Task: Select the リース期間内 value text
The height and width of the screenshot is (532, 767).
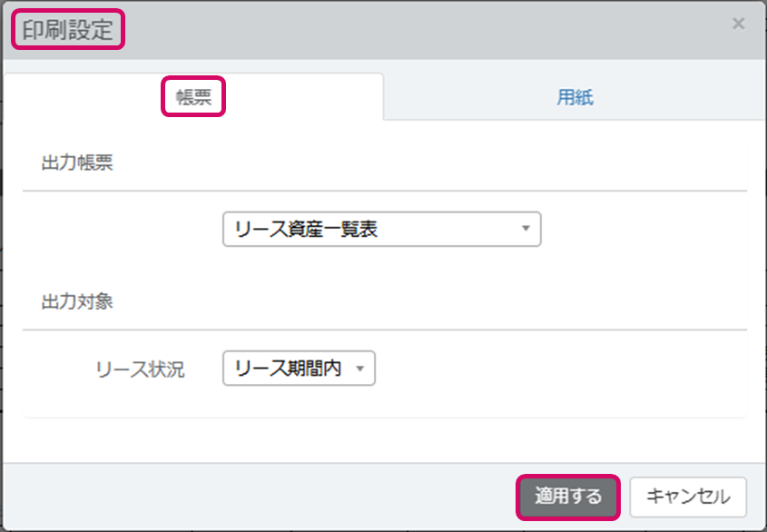Action: pyautogui.click(x=288, y=369)
